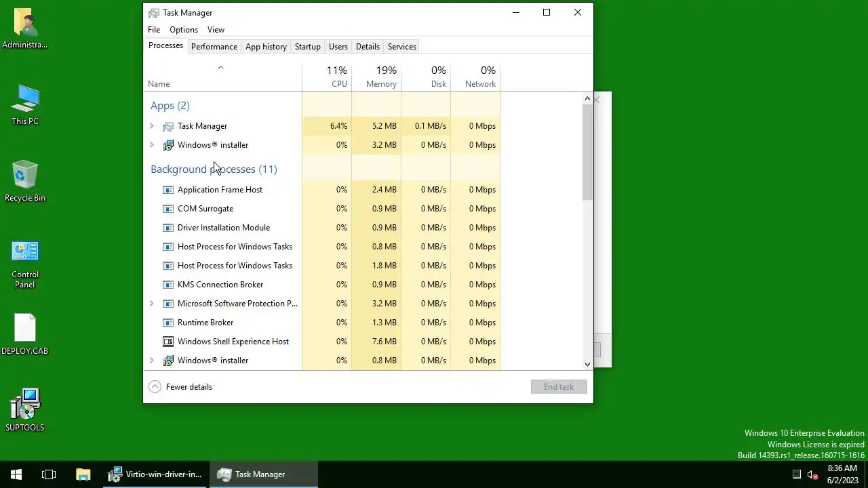Select the This PC desktop icon
Screen dimensions: 868x488
point(25,105)
